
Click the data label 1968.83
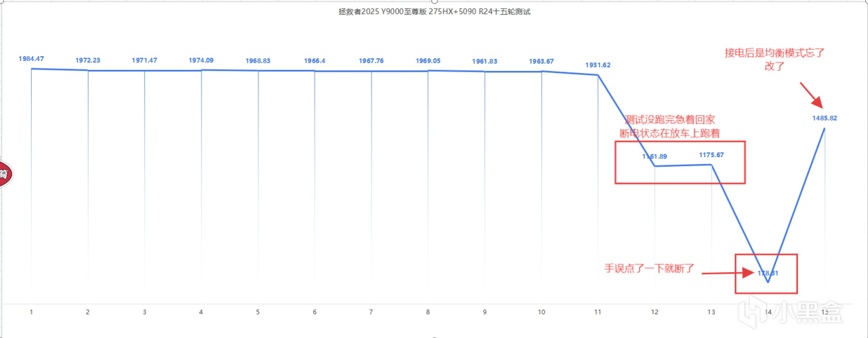tap(258, 61)
